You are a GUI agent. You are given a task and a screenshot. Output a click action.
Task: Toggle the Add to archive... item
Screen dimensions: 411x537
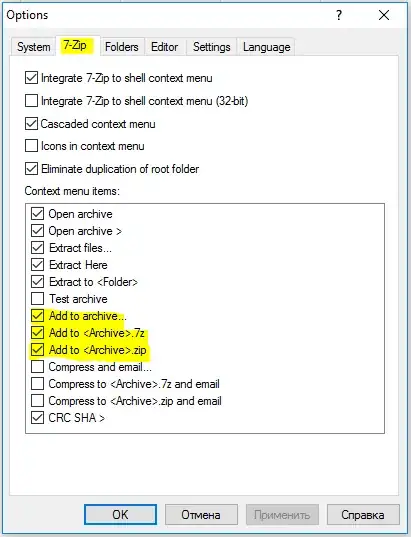pyautogui.click(x=37, y=316)
